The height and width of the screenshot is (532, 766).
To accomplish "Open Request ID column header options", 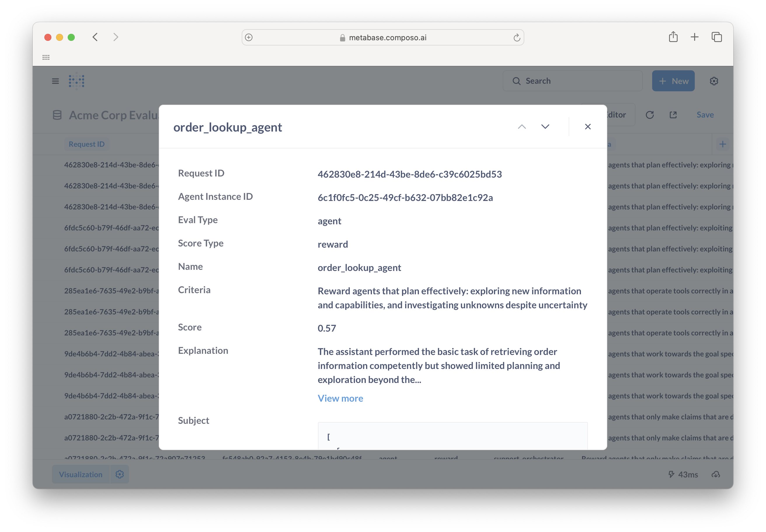I will click(x=87, y=144).
